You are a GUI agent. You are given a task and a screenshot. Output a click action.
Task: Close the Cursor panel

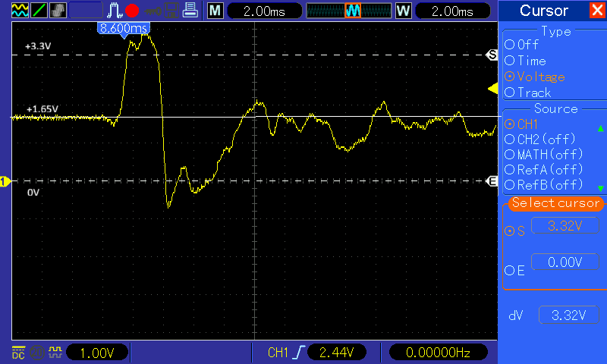597,11
